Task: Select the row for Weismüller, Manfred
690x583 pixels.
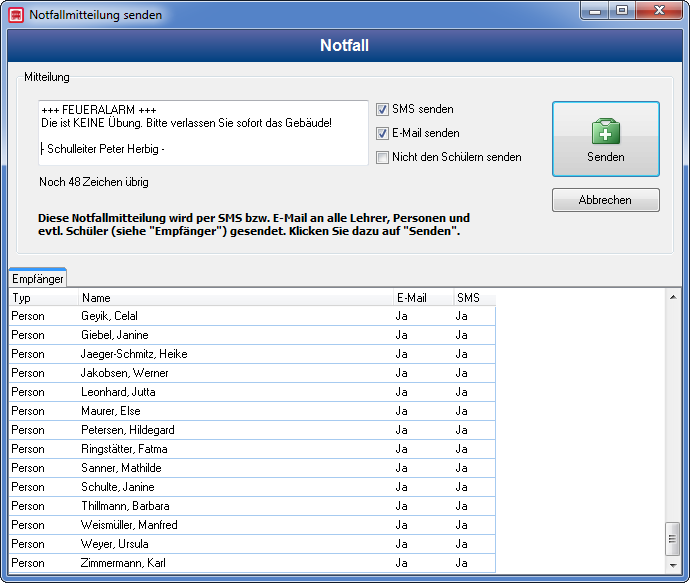Action: click(x=252, y=525)
